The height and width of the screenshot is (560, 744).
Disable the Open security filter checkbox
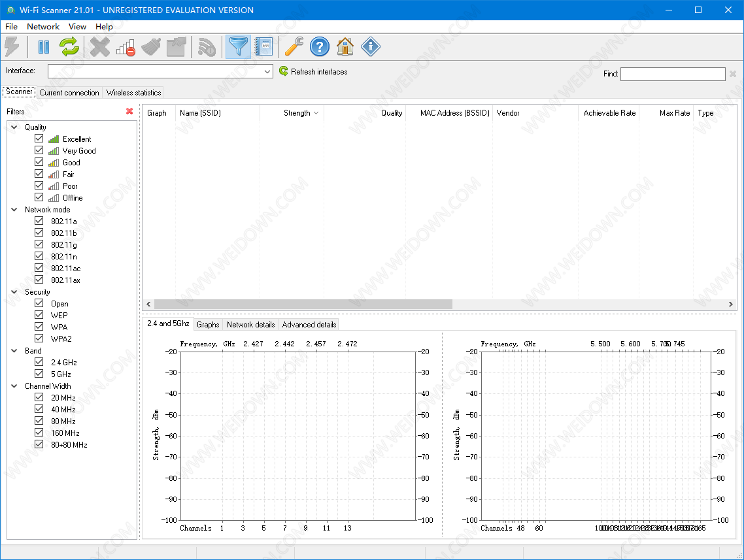click(39, 303)
